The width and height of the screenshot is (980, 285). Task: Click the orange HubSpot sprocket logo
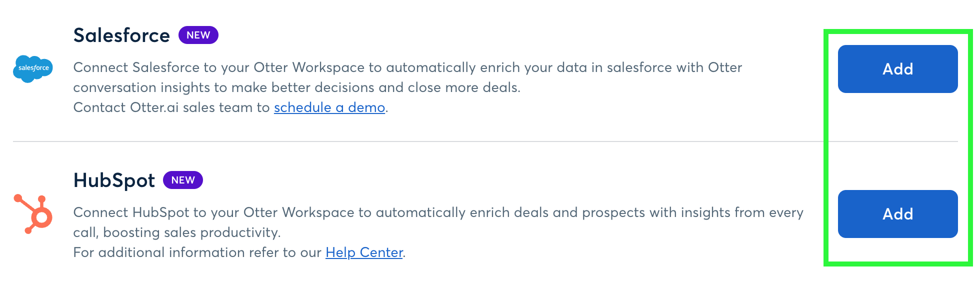click(x=33, y=213)
